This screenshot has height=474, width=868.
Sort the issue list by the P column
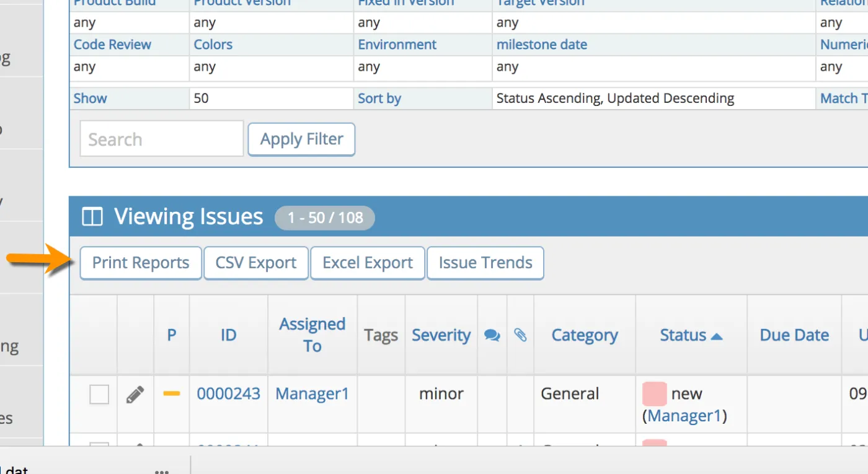[x=172, y=335]
